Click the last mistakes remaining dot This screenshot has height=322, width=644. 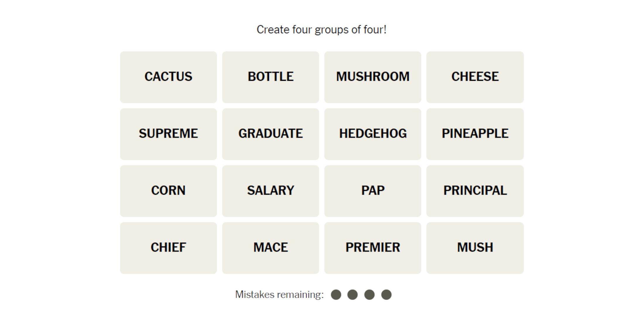(386, 294)
